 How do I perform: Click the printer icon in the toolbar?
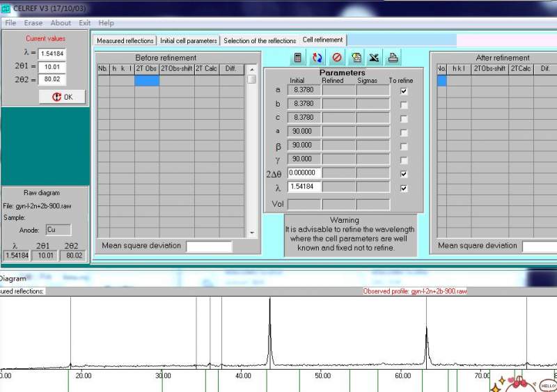393,58
